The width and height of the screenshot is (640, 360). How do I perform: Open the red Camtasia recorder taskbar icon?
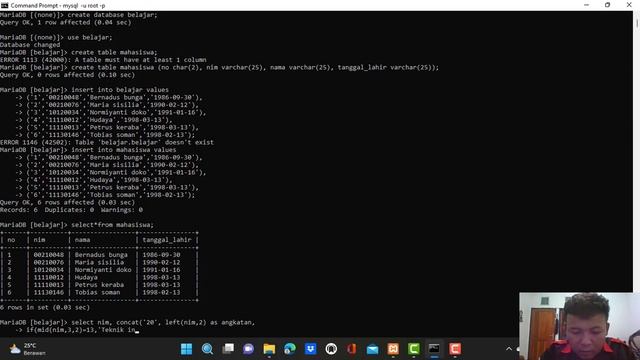[x=455, y=349]
